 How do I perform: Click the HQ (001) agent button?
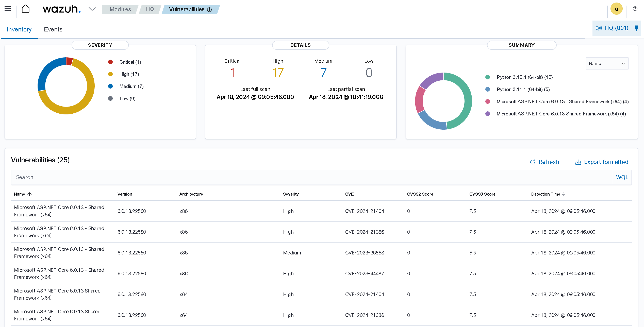click(x=616, y=28)
